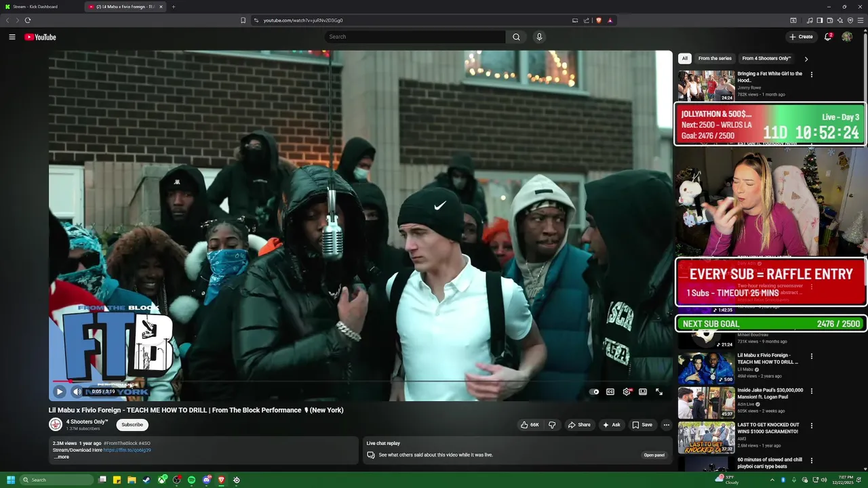The width and height of the screenshot is (868, 488).
Task: Open the ffm.to stream download link
Action: (x=127, y=450)
